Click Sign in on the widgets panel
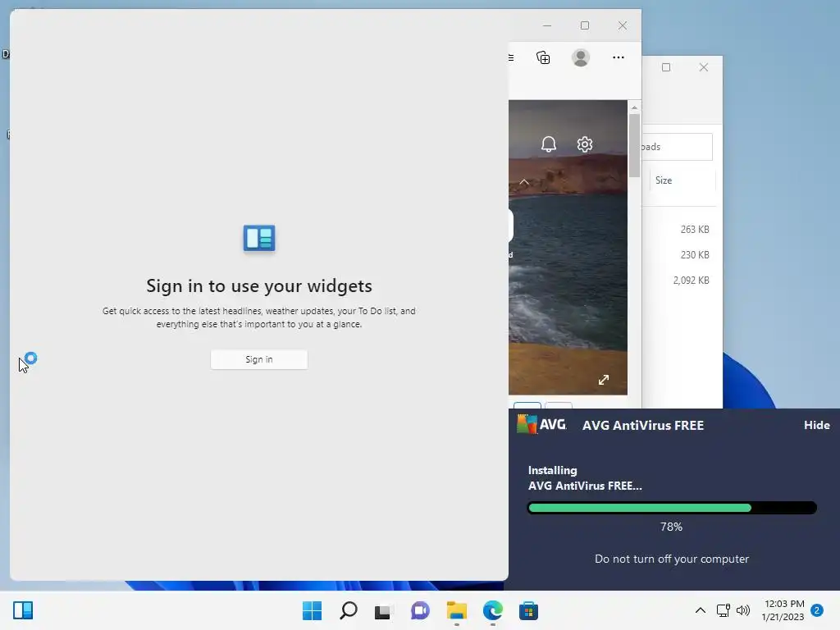The width and height of the screenshot is (840, 630). [x=259, y=359]
